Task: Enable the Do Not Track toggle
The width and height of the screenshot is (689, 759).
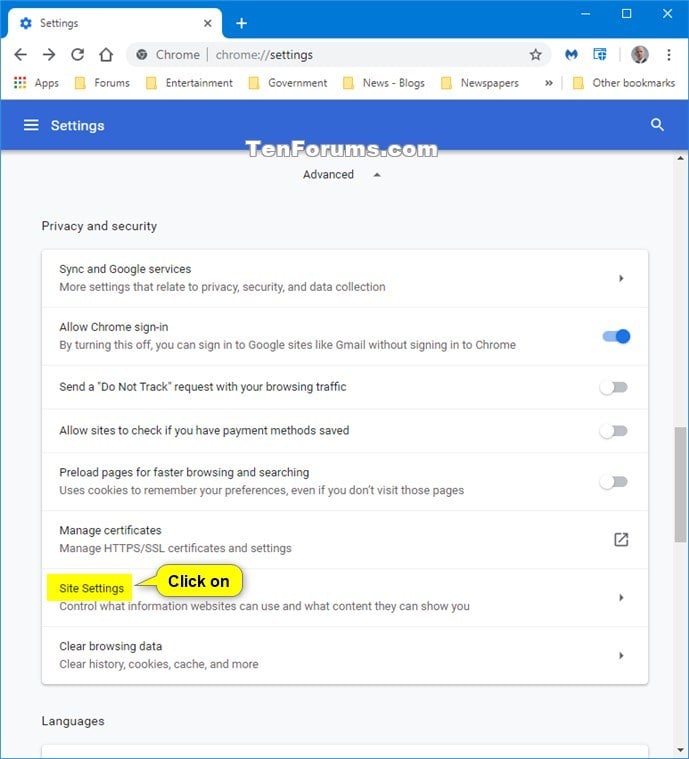Action: coord(613,387)
